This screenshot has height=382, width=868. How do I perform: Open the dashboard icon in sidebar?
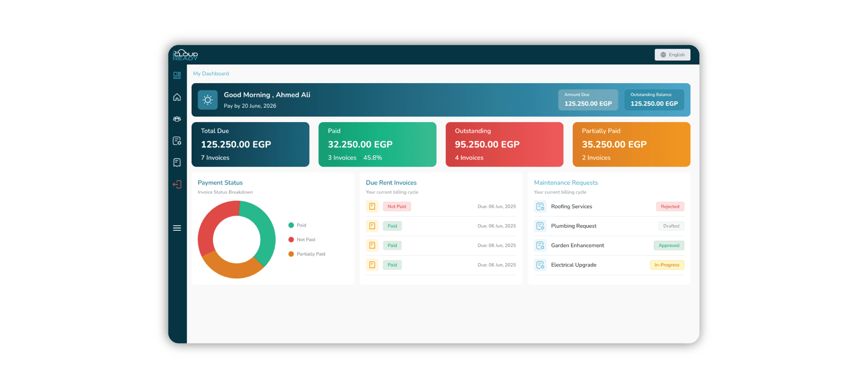click(x=177, y=75)
